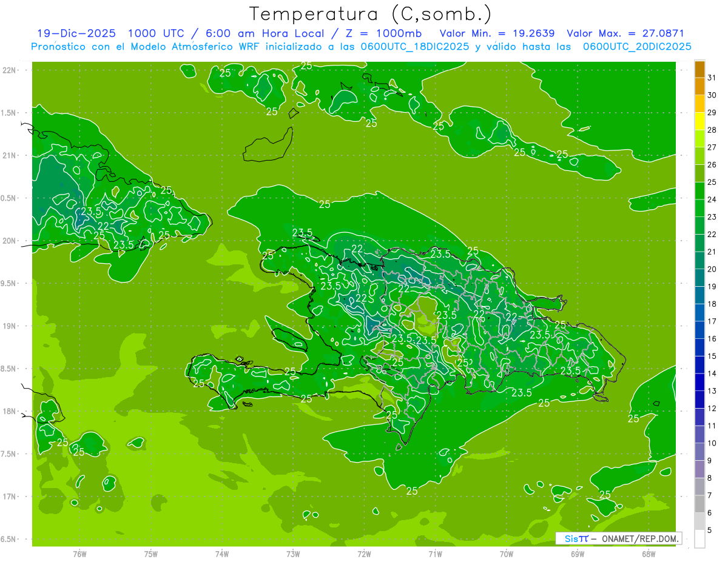
Task: Click the '75W' longitude axis label
Action: click(x=151, y=554)
